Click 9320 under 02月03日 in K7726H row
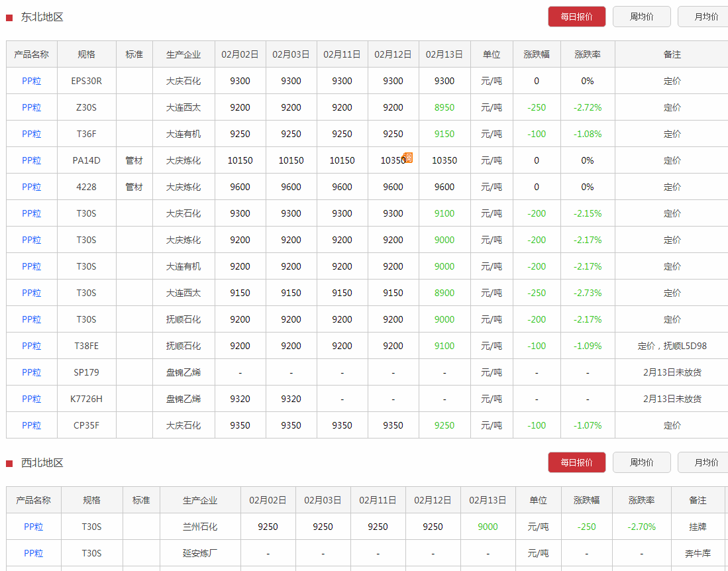Screen dimensions: 728x571 coord(291,399)
